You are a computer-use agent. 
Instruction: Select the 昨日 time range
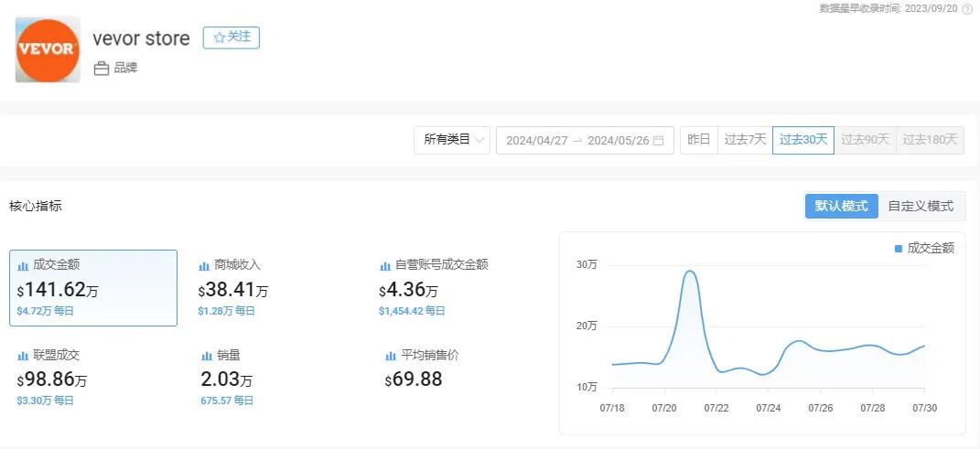point(699,140)
